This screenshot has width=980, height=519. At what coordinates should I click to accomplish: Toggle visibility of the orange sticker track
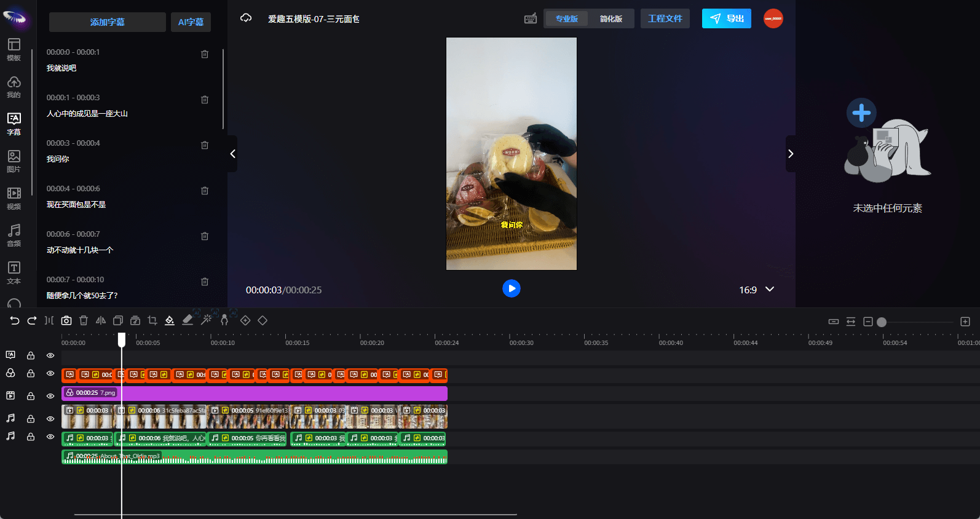pyautogui.click(x=50, y=373)
